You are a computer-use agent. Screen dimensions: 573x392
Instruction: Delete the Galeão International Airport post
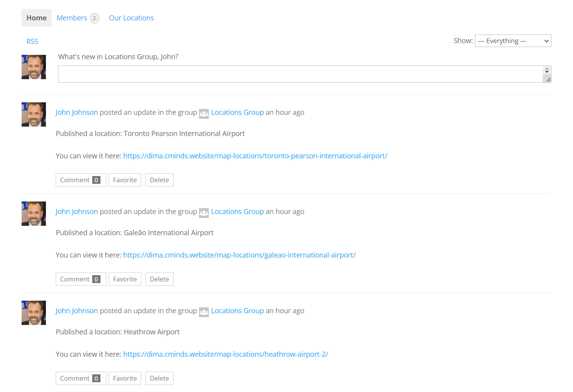pos(159,279)
